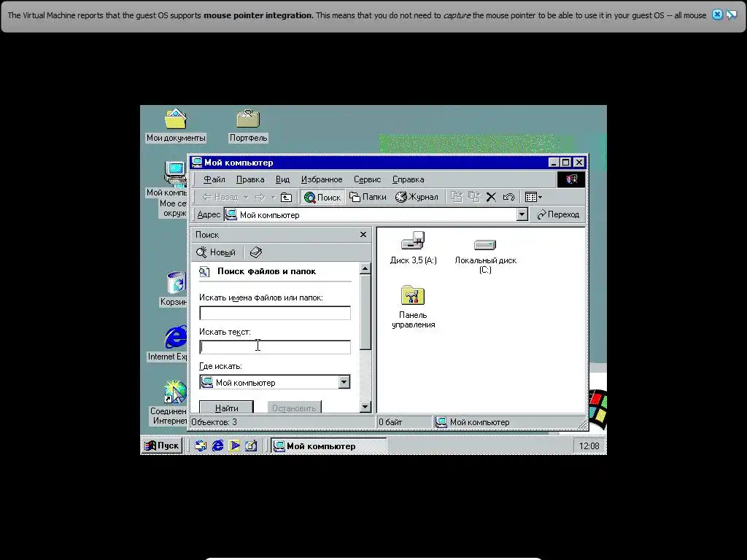The height and width of the screenshot is (560, 747).
Task: Open the Адрес address bar dropdown
Action: pos(522,215)
